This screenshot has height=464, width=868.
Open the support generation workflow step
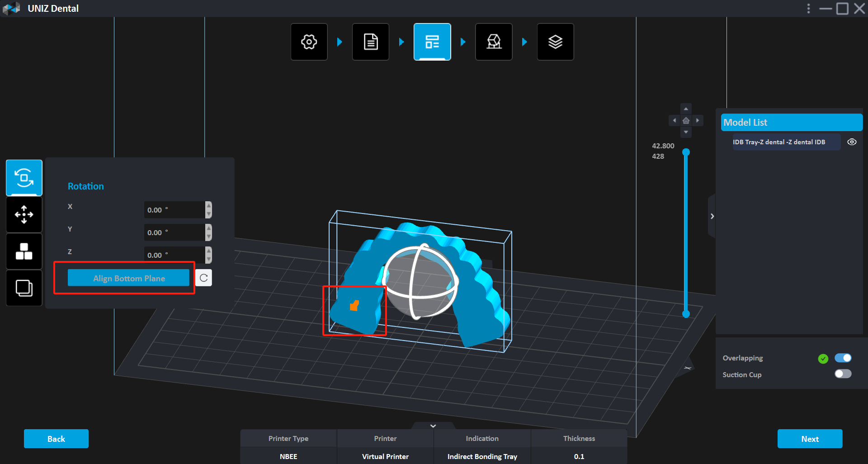(x=494, y=42)
